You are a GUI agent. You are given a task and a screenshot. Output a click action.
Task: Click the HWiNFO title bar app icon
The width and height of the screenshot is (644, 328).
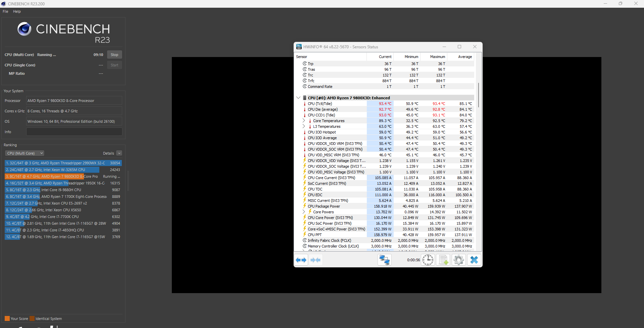(299, 47)
